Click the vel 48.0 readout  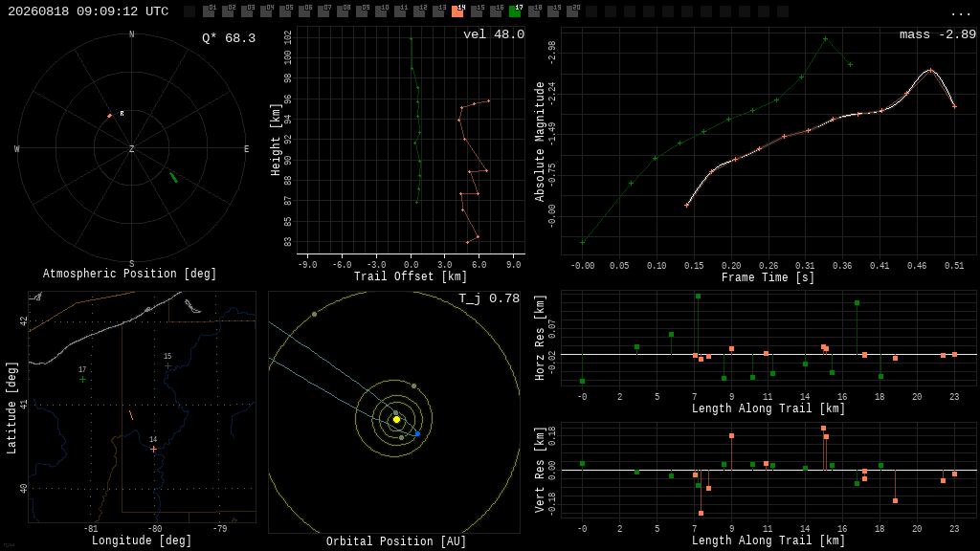[x=494, y=34]
